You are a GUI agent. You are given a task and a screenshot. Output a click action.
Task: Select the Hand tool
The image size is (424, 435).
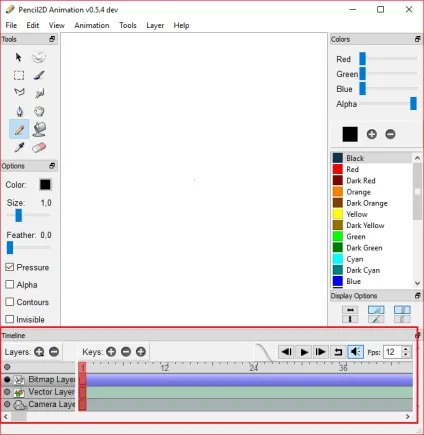(x=39, y=111)
